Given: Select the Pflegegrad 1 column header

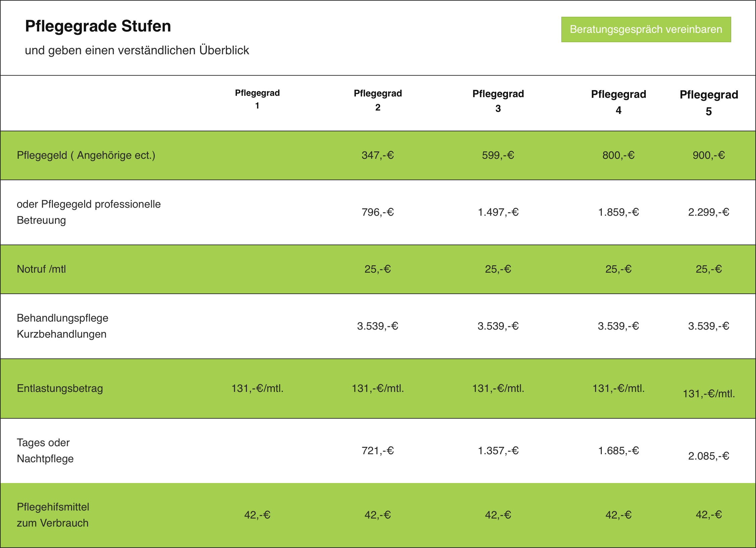Looking at the screenshot, I should pos(257,99).
